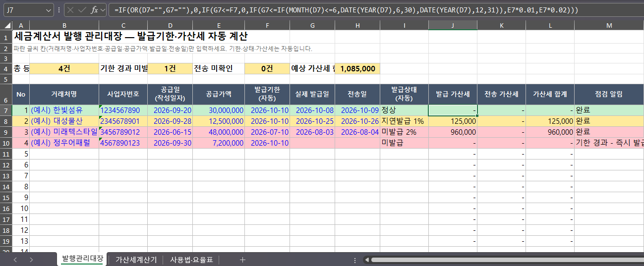The height and width of the screenshot is (266, 644).
Task: Click the 사업자번호 column header cell
Action: [x=123, y=94]
